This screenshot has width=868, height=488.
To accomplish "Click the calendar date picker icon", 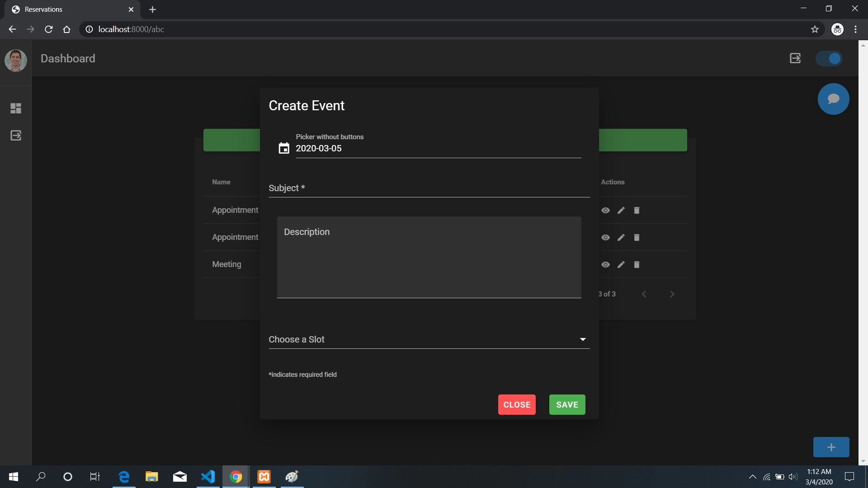I will coord(283,148).
